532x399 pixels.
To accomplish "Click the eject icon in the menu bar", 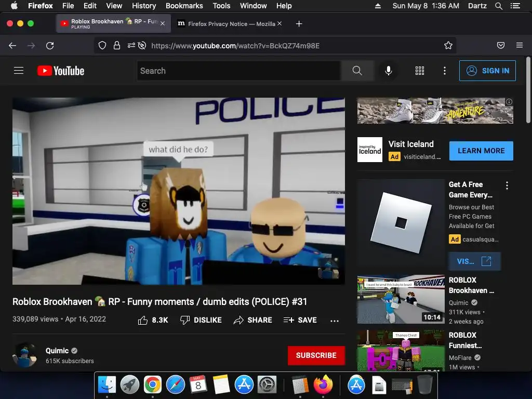I will [378, 6].
